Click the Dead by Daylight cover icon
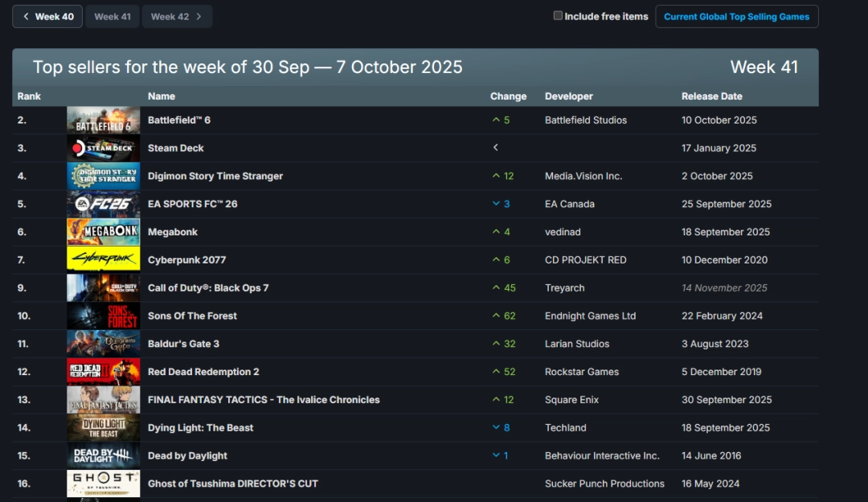Viewport: 868px width, 502px height. (103, 455)
